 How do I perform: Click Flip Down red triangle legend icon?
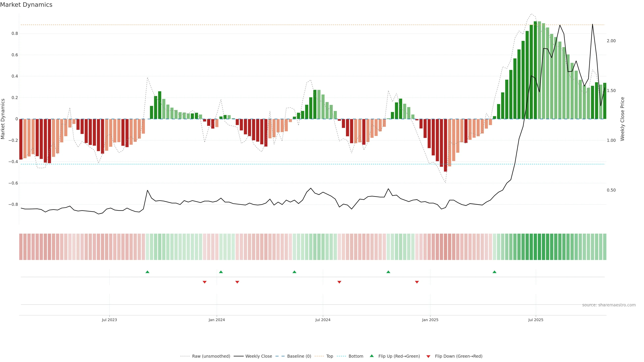click(x=428, y=356)
